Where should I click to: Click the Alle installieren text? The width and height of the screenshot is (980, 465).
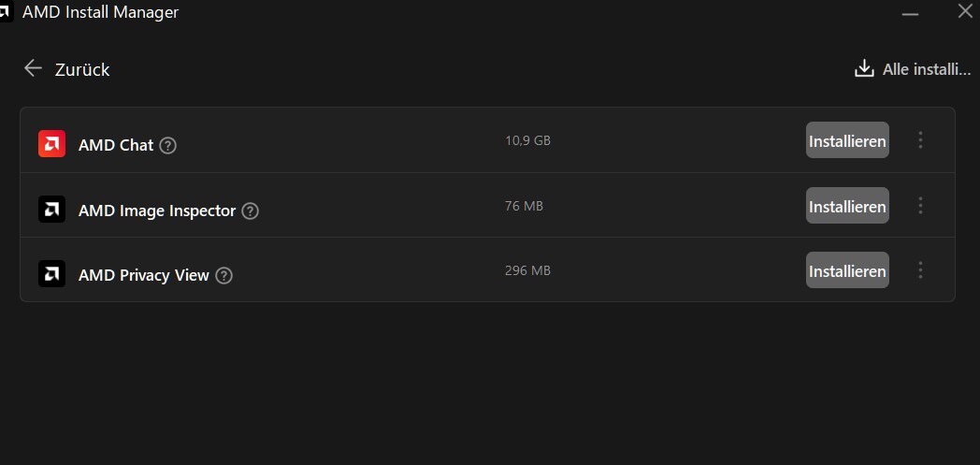[927, 69]
